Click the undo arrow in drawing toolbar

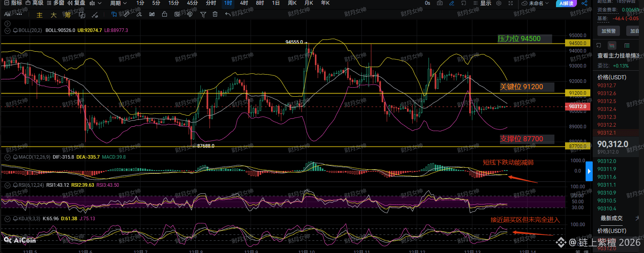pyautogui.click(x=228, y=15)
